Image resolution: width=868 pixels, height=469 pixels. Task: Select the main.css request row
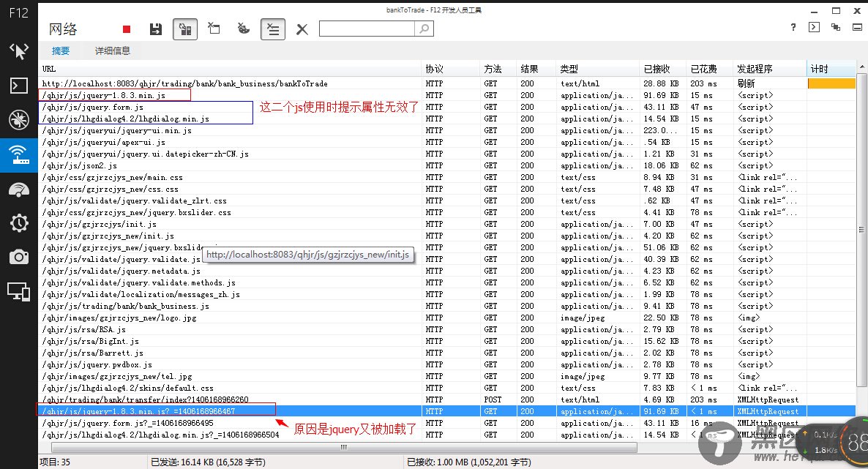[446, 177]
